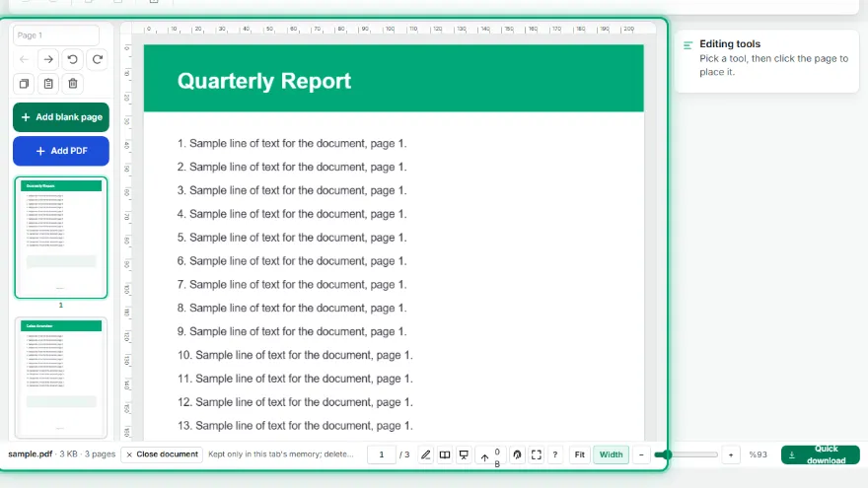This screenshot has width=868, height=488.
Task: Zoom out with minus button
Action: 641,454
